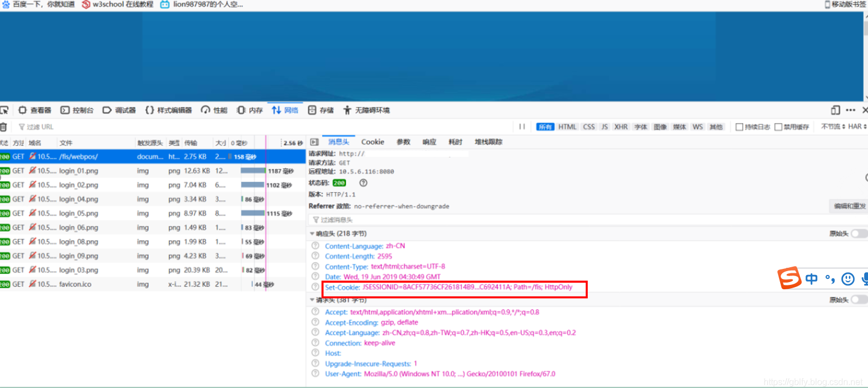
Task: Filter requests by Media (媒体)
Action: click(680, 127)
